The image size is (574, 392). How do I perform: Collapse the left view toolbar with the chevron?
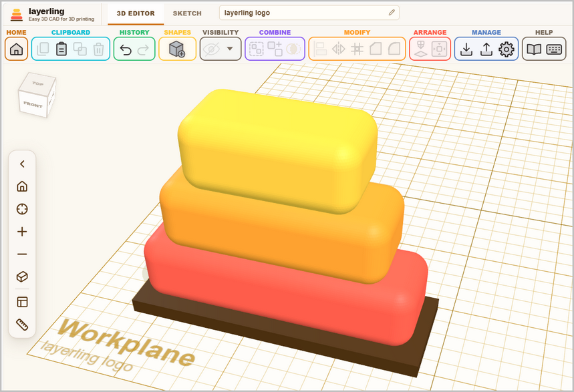[22, 164]
